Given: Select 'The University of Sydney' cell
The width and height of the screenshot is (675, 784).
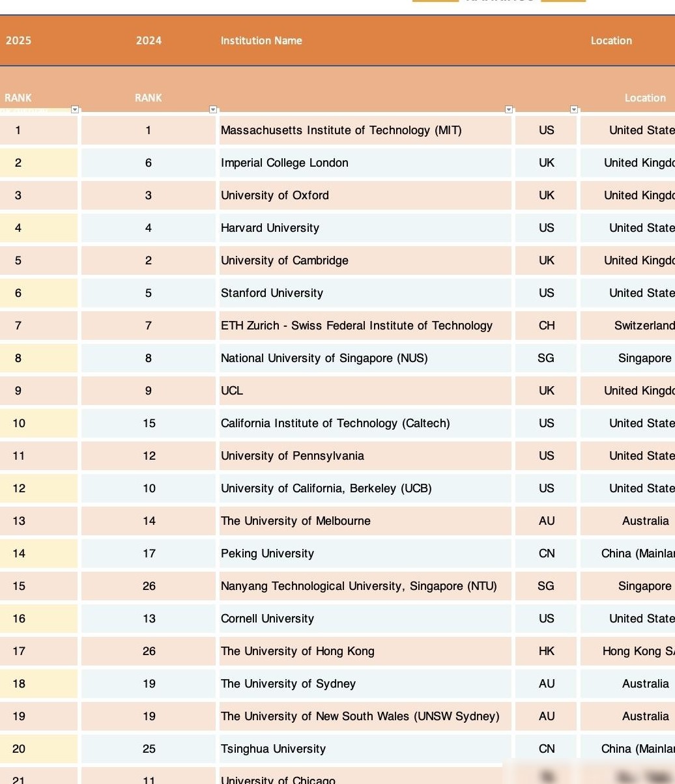Looking at the screenshot, I should (366, 684).
